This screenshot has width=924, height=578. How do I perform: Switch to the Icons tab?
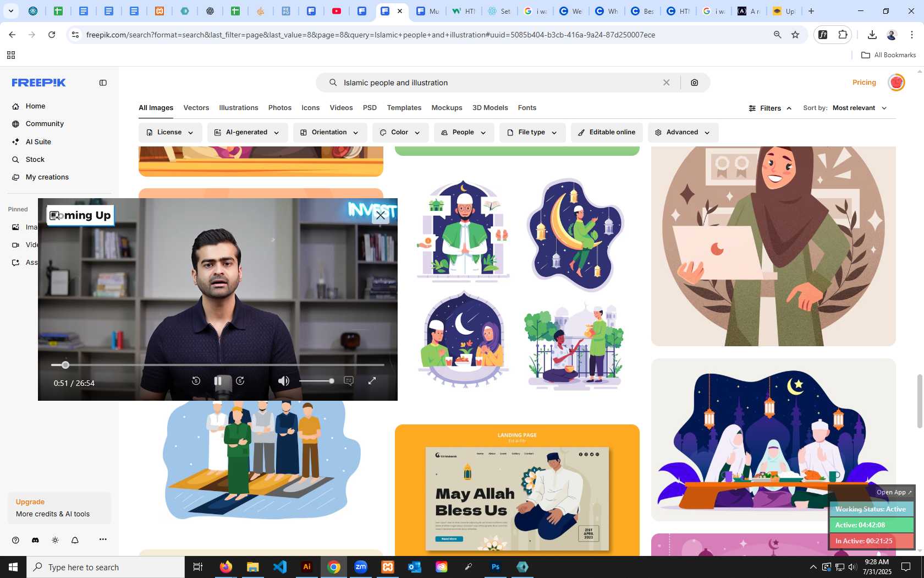[x=310, y=108]
